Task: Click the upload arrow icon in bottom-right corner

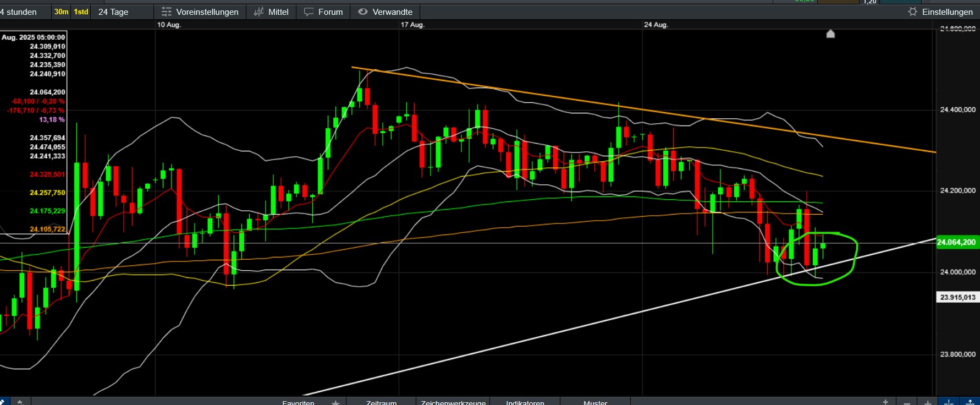Action: coord(970,402)
